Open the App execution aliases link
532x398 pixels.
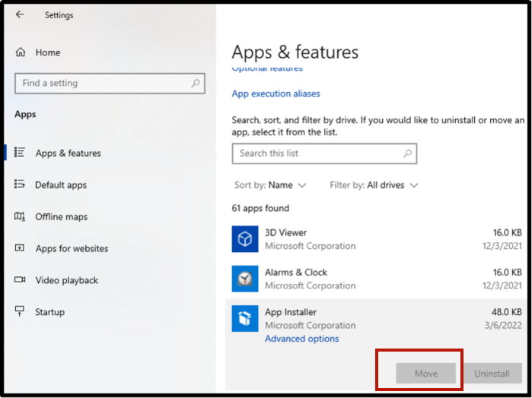pyautogui.click(x=276, y=94)
